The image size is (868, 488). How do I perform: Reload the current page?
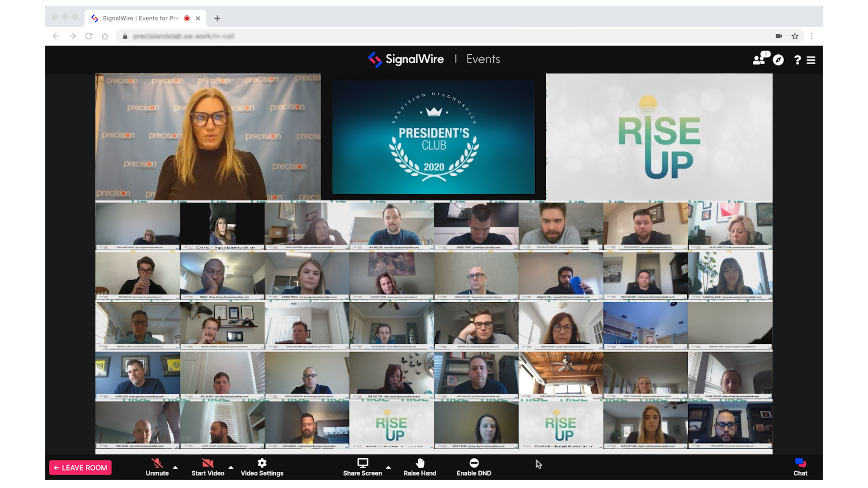click(x=89, y=36)
